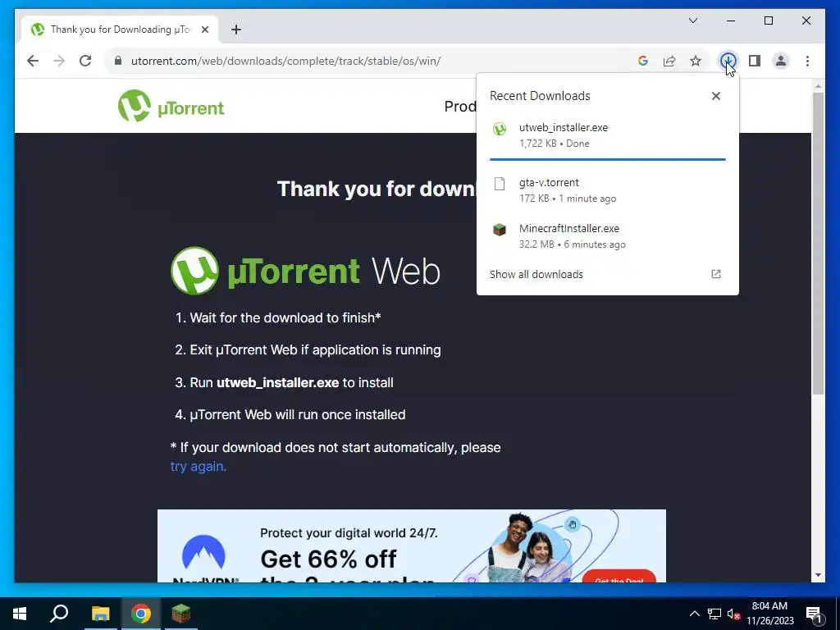This screenshot has height=630, width=840.
Task: Expand the tab search chevron
Action: [x=692, y=21]
